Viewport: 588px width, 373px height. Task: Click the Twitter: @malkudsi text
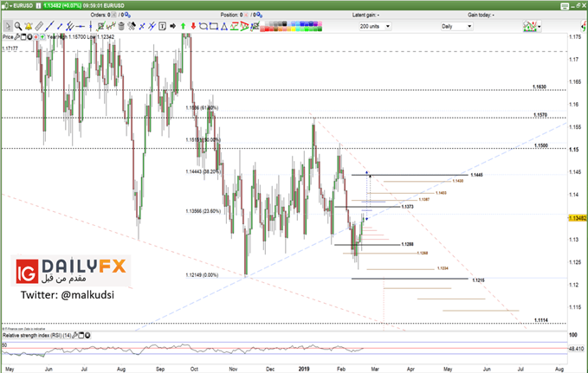pos(68,295)
